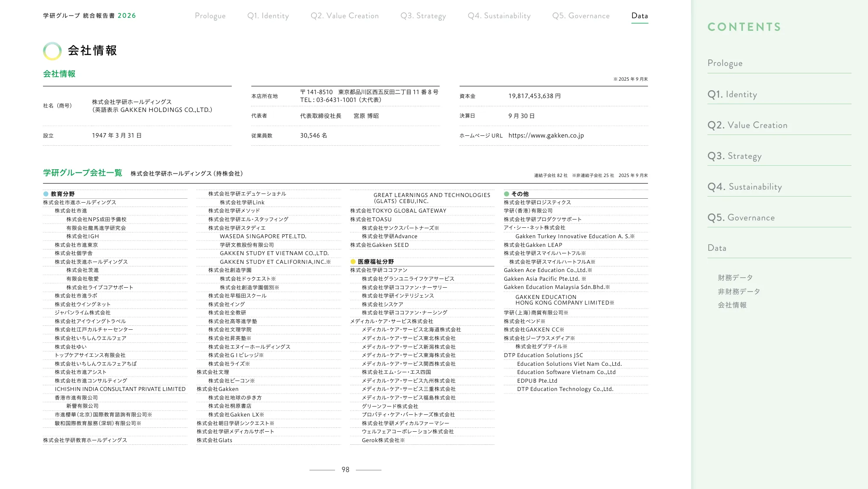Select the capital value 19,817,453,638 円
Viewport: 868px width, 489px height.
click(535, 96)
